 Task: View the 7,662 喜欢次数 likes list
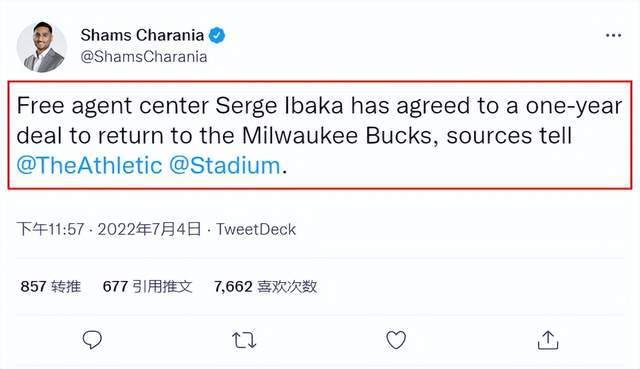click(x=265, y=287)
